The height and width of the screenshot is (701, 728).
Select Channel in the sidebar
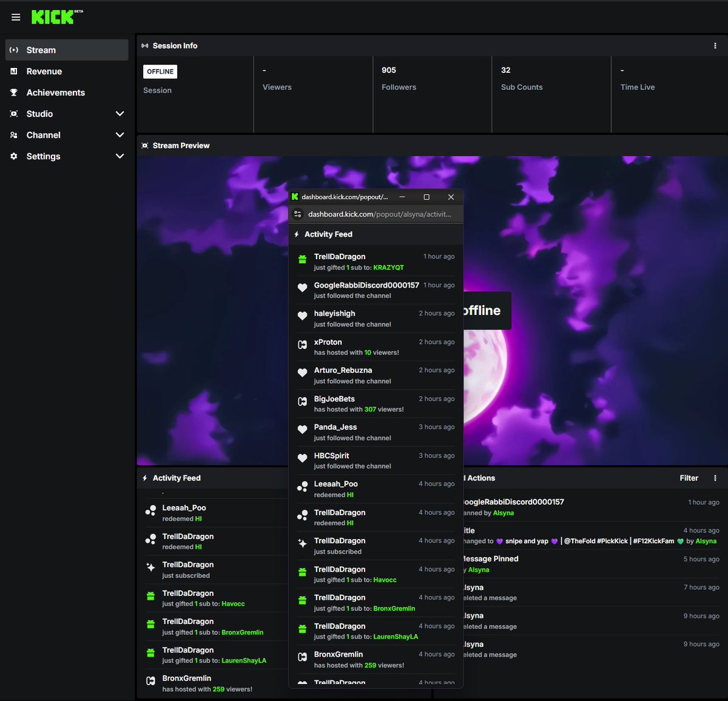tap(44, 135)
